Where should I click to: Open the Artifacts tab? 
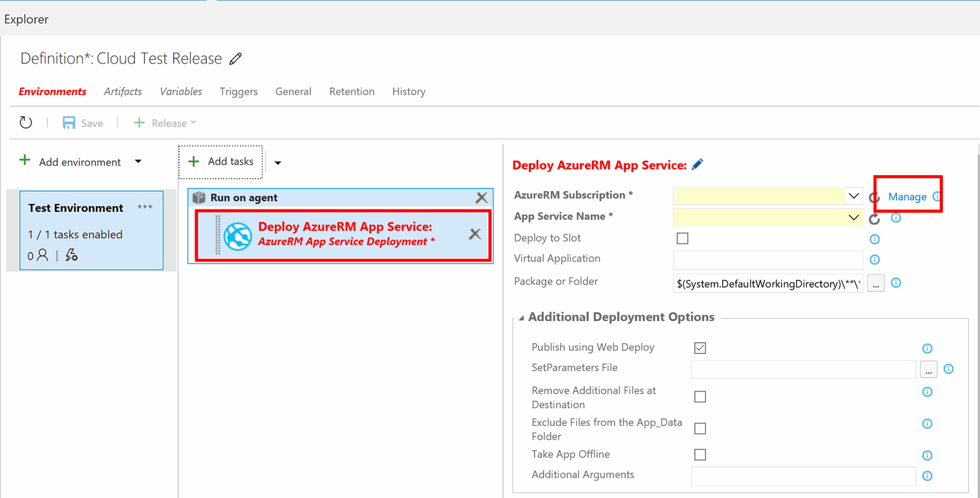(x=123, y=91)
